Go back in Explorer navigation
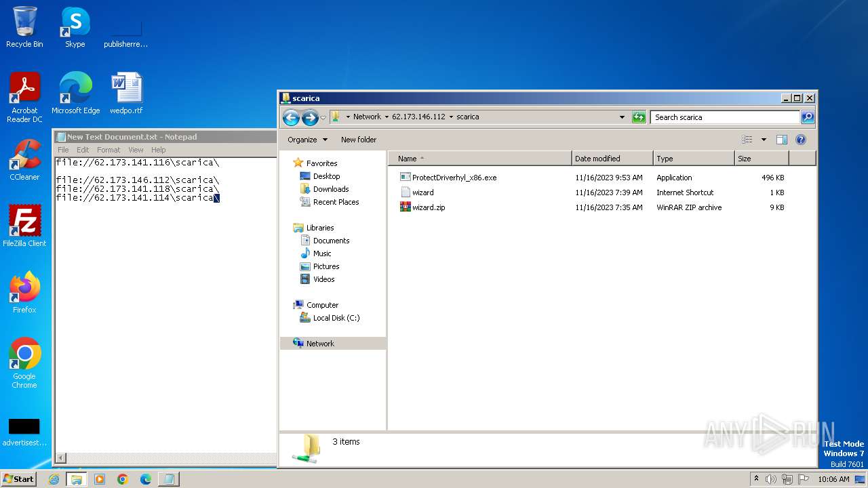Image resolution: width=868 pixels, height=488 pixels. [x=291, y=117]
